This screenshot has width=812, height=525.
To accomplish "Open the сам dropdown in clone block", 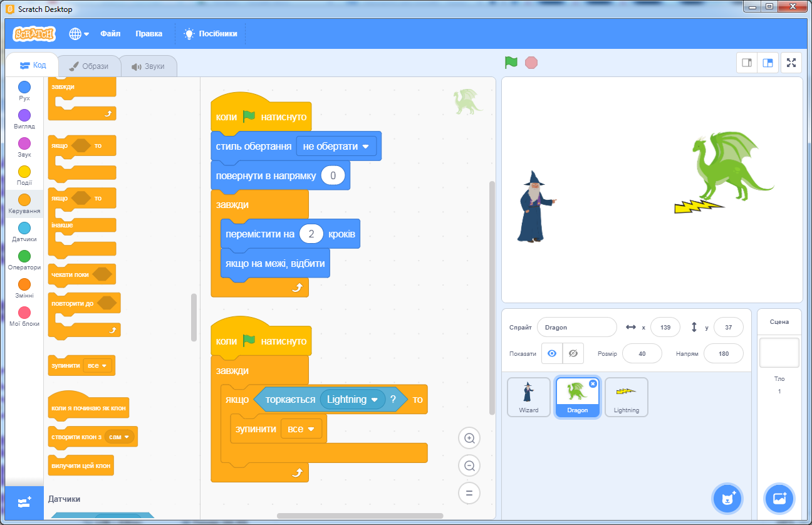I will click(x=119, y=437).
